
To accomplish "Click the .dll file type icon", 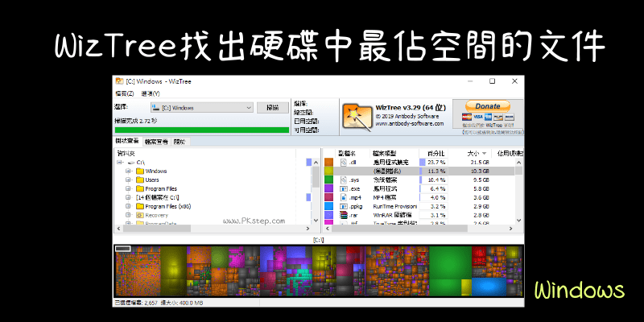I will 344,163.
